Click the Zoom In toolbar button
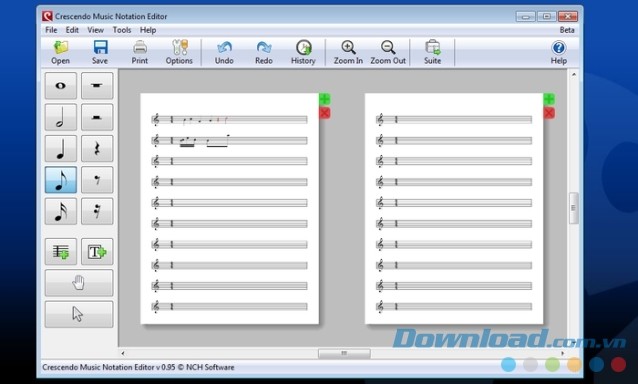 coord(348,52)
